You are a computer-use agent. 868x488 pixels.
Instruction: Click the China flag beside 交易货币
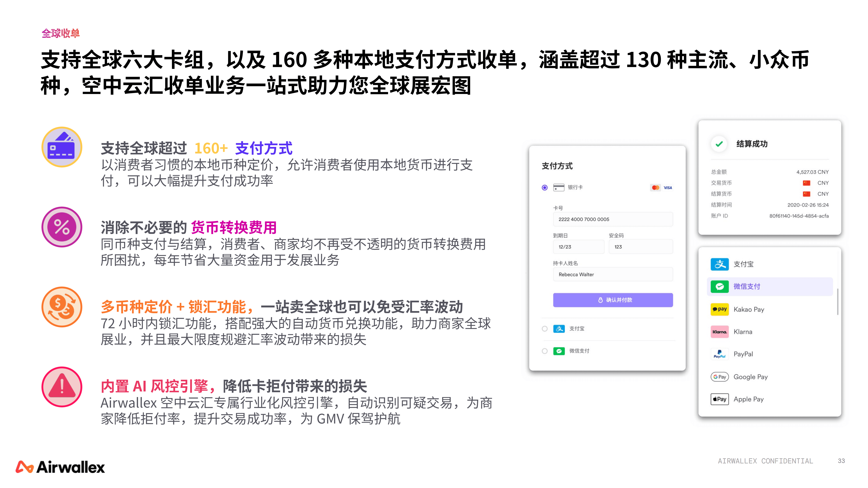pyautogui.click(x=806, y=183)
